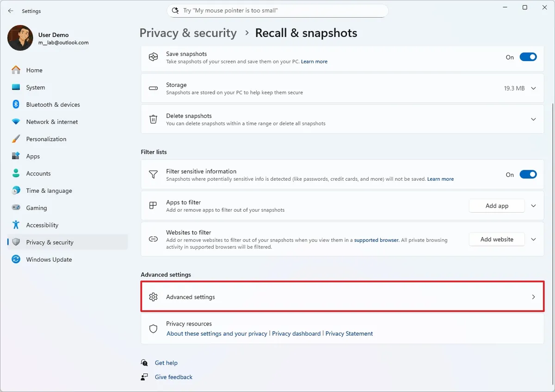This screenshot has width=555, height=392.
Task: Click the Apps to filter icon
Action: click(153, 206)
